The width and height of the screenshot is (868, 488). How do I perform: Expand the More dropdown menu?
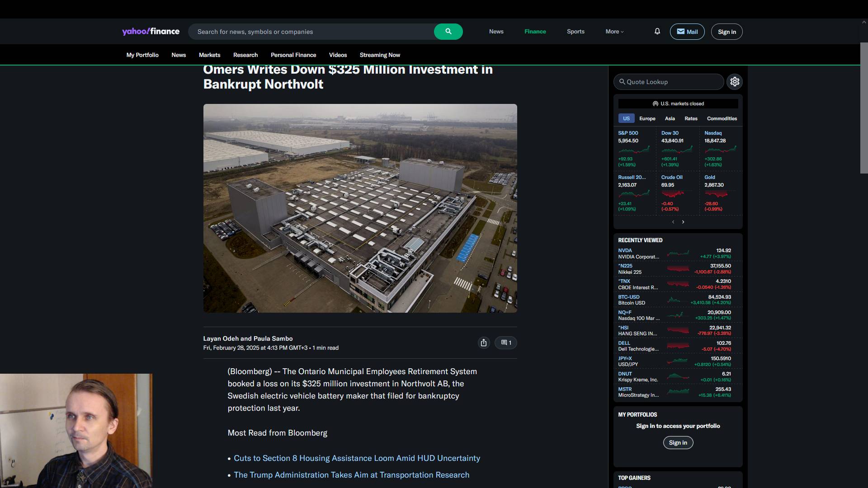coord(614,32)
